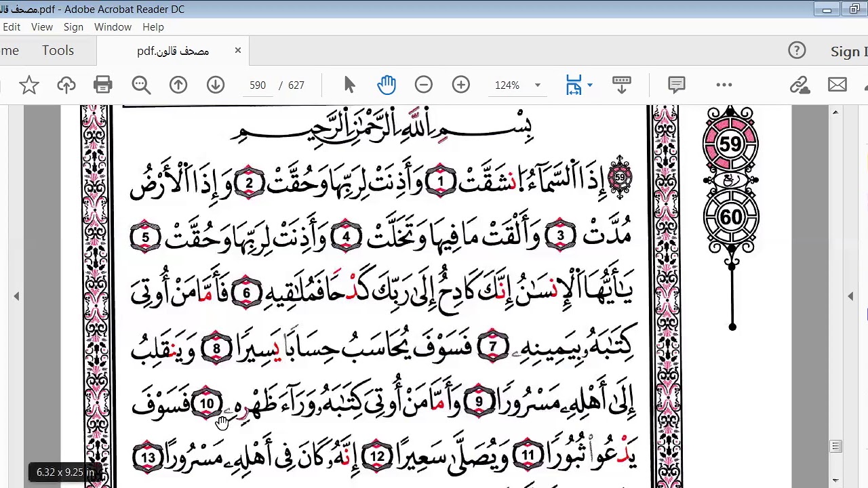Show more tools via the three-dot icon
The width and height of the screenshot is (868, 488).
(724, 85)
